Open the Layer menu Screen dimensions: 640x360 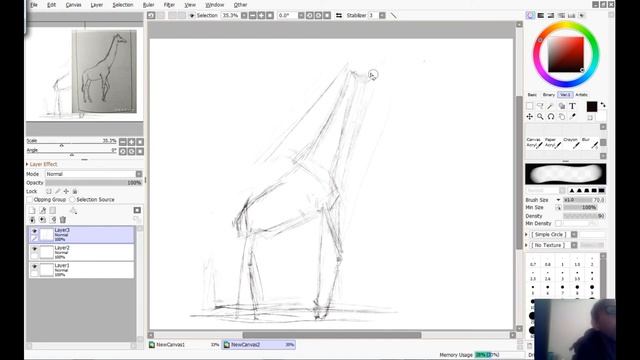click(x=97, y=5)
